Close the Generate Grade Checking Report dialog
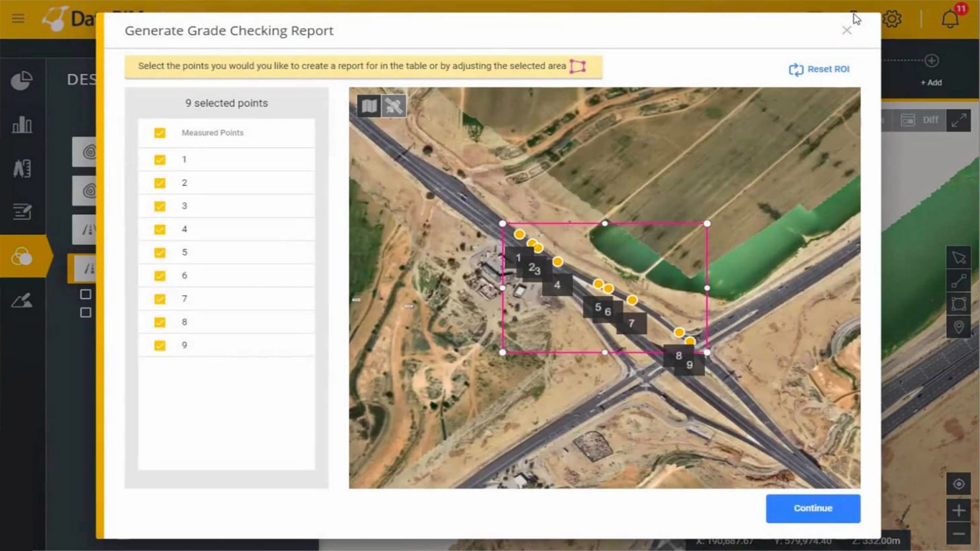This screenshot has width=980, height=551. click(x=847, y=31)
